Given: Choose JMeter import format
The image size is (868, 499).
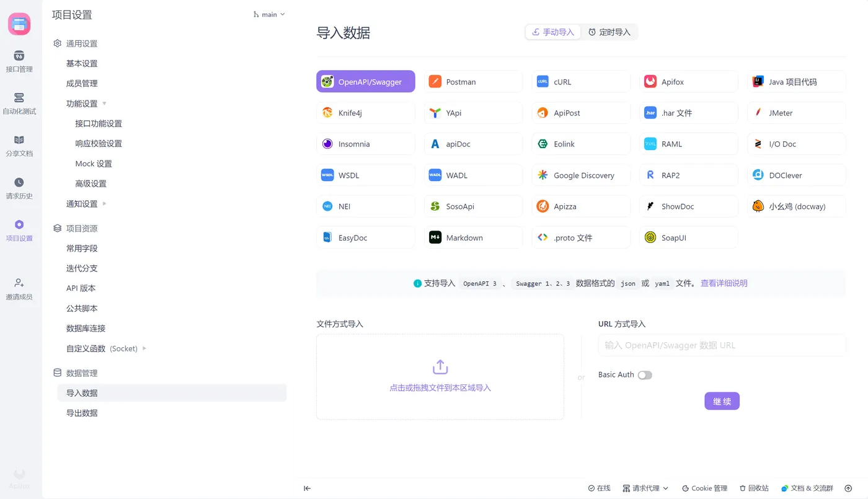Looking at the screenshot, I should click(797, 113).
